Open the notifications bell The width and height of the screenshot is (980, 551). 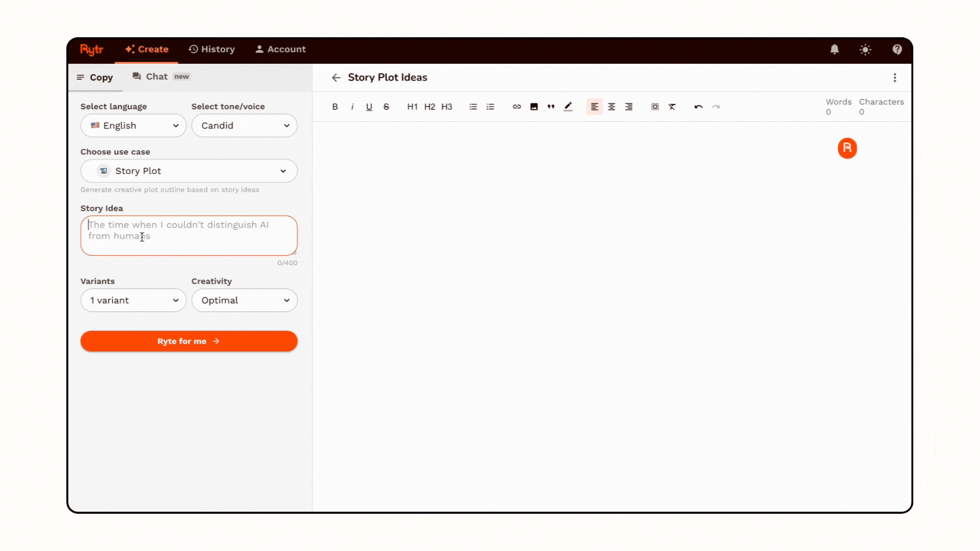(x=834, y=49)
